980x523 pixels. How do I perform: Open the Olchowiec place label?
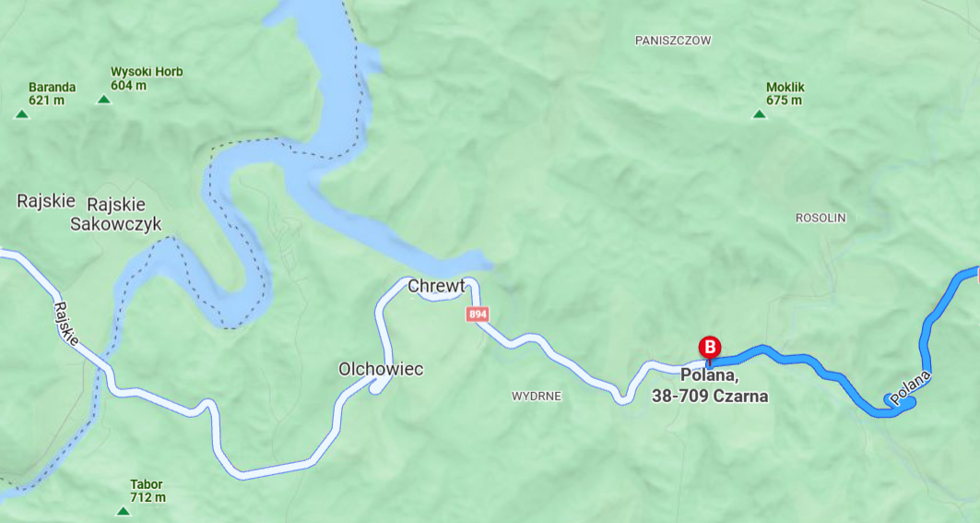(381, 369)
